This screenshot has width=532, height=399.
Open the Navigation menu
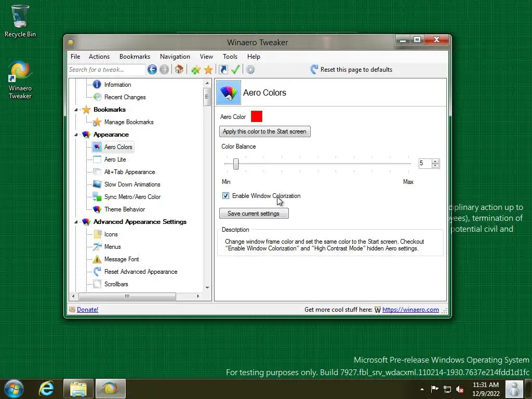click(x=175, y=57)
